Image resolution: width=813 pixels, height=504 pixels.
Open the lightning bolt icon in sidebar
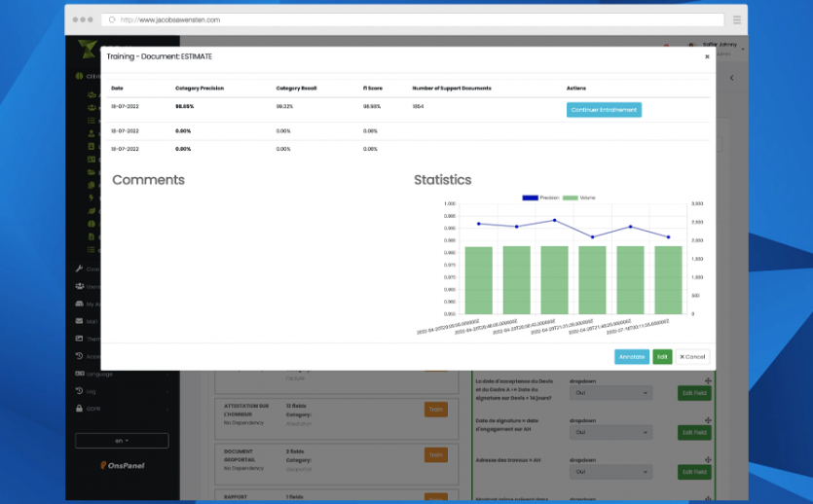[92, 198]
